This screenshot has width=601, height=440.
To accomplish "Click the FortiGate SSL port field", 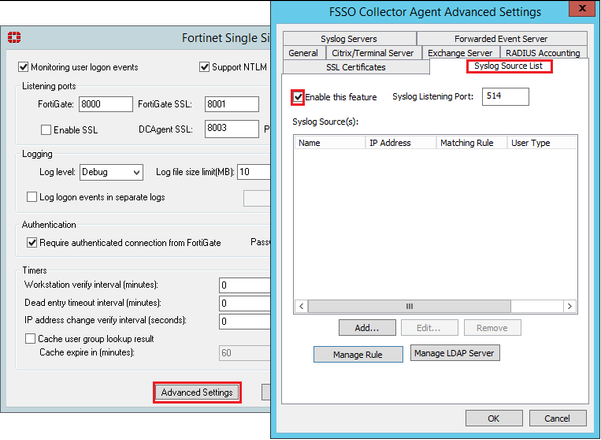I will [x=232, y=104].
